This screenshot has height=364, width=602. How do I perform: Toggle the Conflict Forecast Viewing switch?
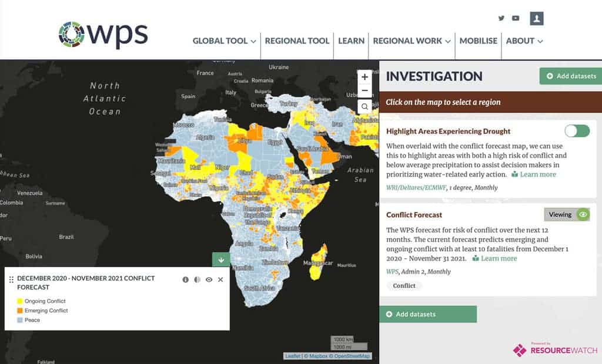[x=567, y=214]
